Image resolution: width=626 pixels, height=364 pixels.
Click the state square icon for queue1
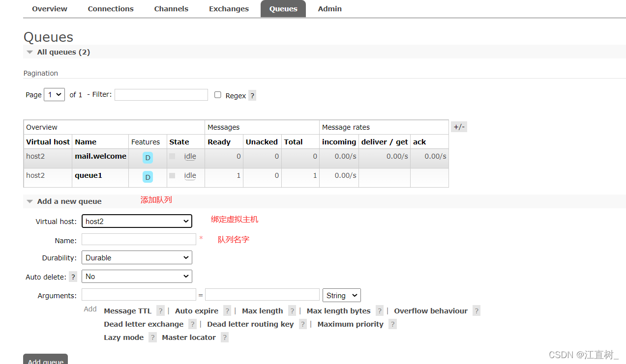click(x=172, y=175)
